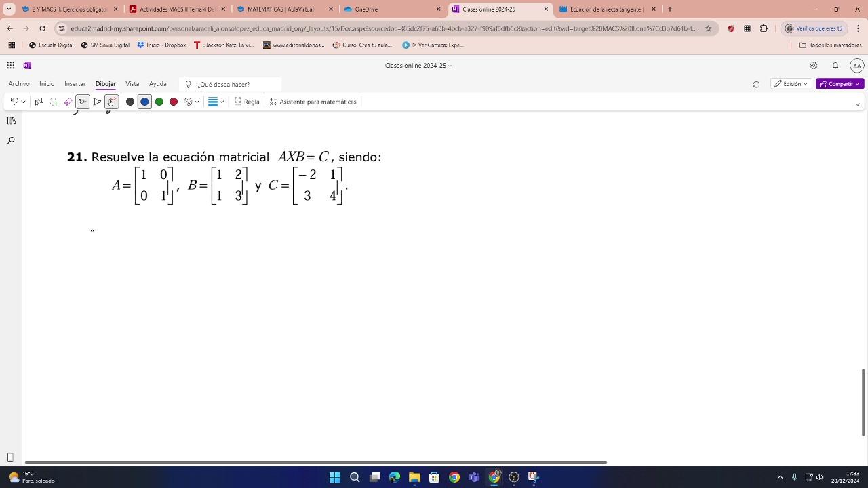Pick the red ink color
Screen dimensions: 868x488
point(174,102)
